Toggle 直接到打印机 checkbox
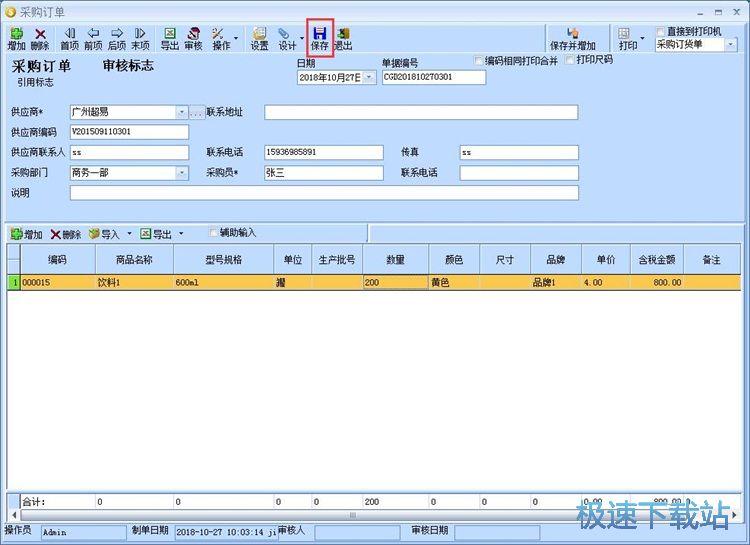This screenshot has height=545, width=750. 661,32
